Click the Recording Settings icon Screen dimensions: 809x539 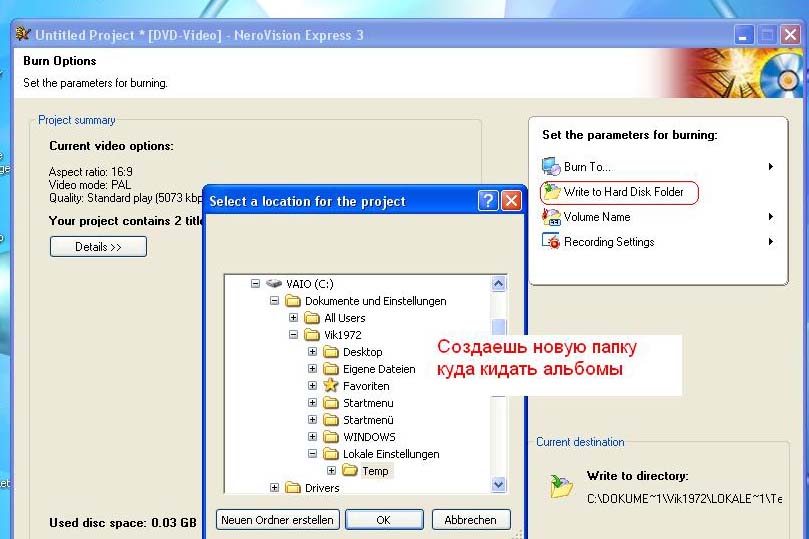(x=551, y=241)
